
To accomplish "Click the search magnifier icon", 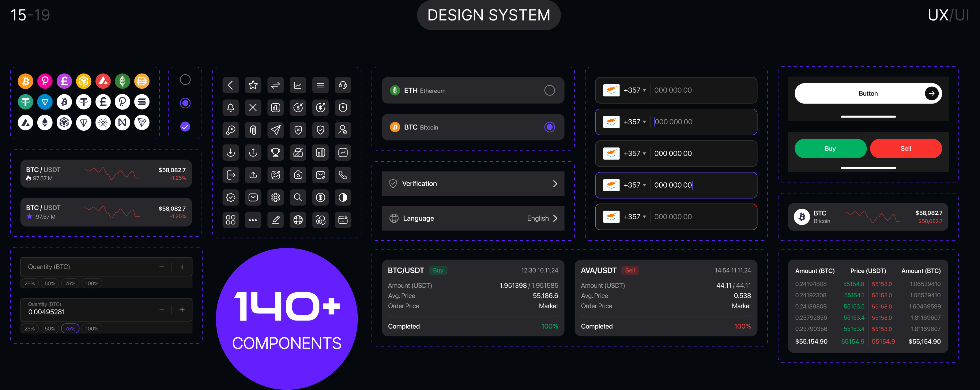I will [298, 197].
